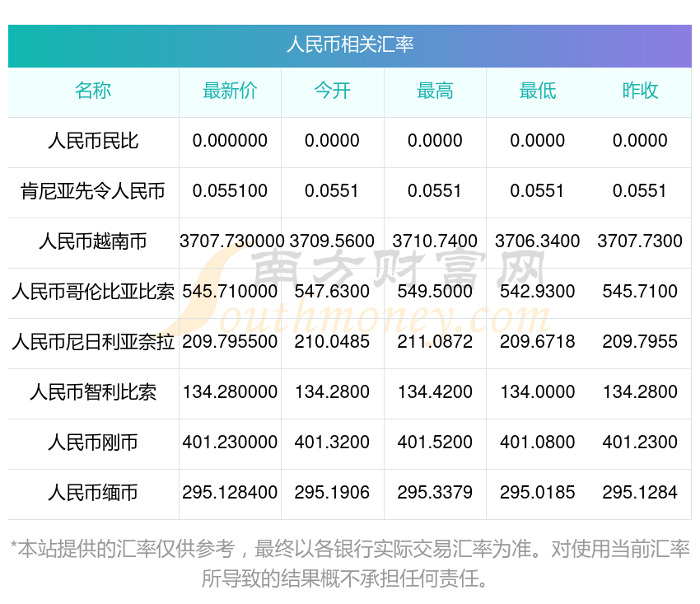Screen dimensions: 700x604
Task: Open the 人民币民比 row name
Action: 93,141
